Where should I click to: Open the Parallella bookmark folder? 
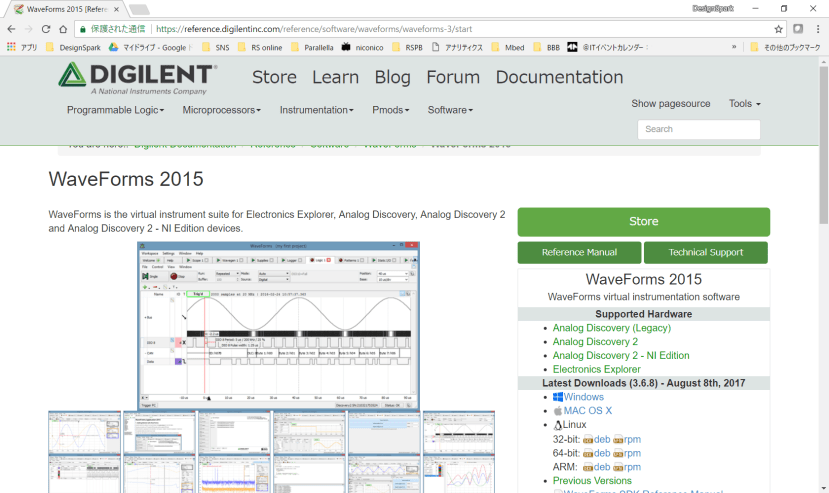(312, 47)
